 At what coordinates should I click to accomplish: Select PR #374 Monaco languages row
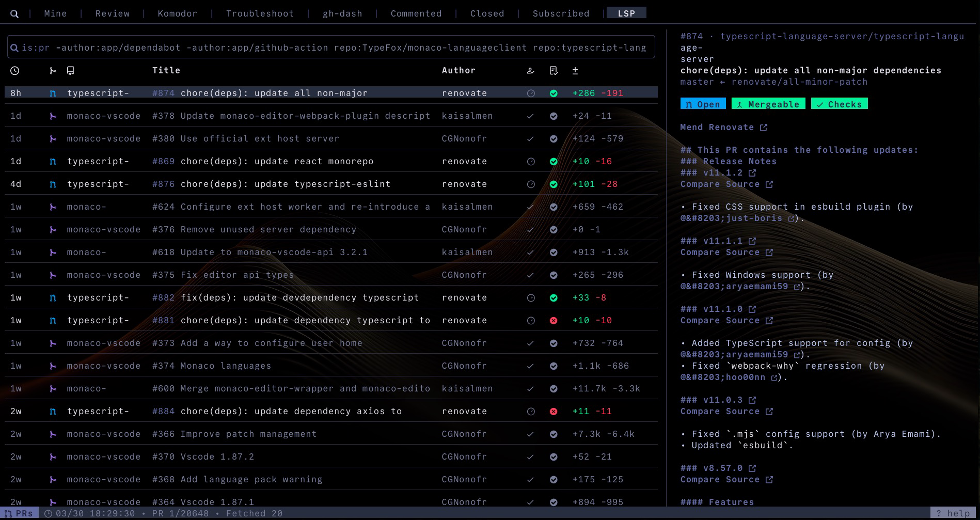click(331, 366)
